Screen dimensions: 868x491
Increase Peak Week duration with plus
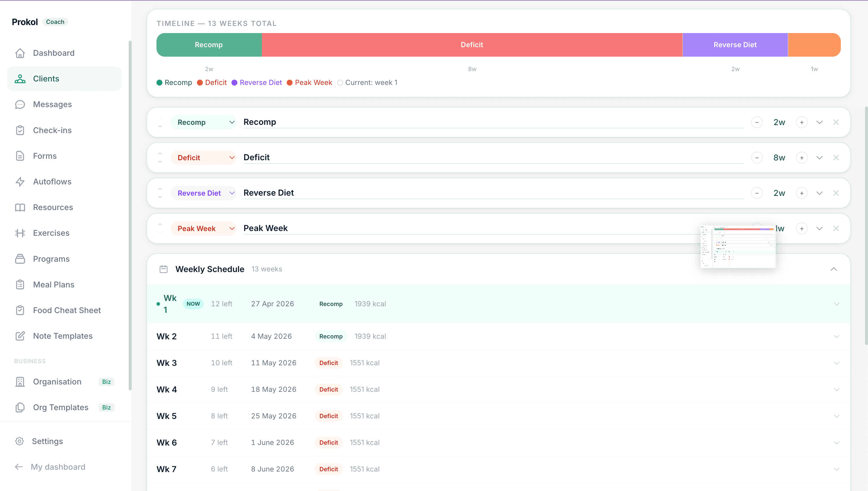click(x=802, y=228)
